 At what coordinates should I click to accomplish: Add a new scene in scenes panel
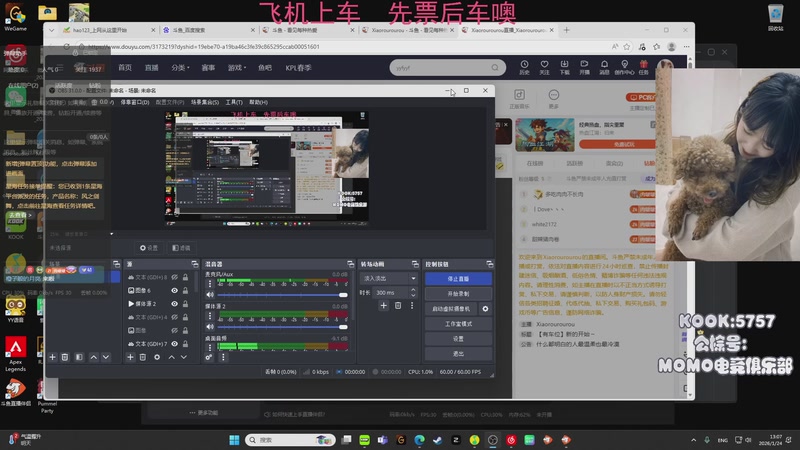[53, 357]
